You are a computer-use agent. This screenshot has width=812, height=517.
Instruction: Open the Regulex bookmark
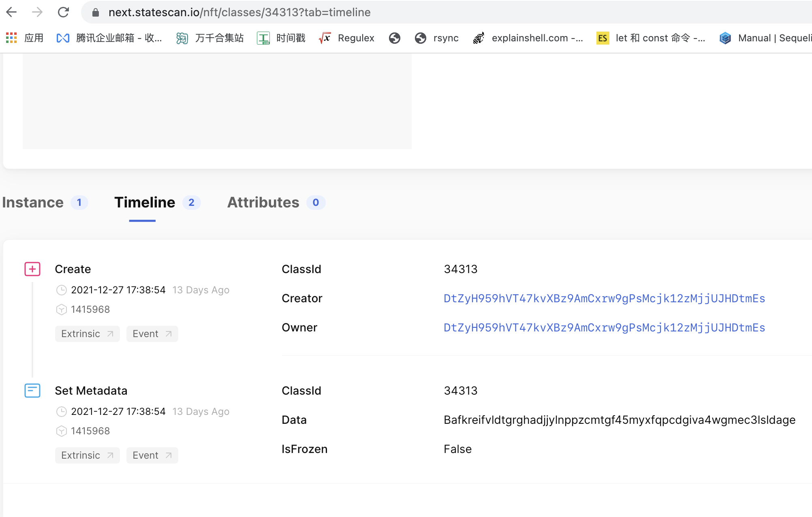[356, 38]
